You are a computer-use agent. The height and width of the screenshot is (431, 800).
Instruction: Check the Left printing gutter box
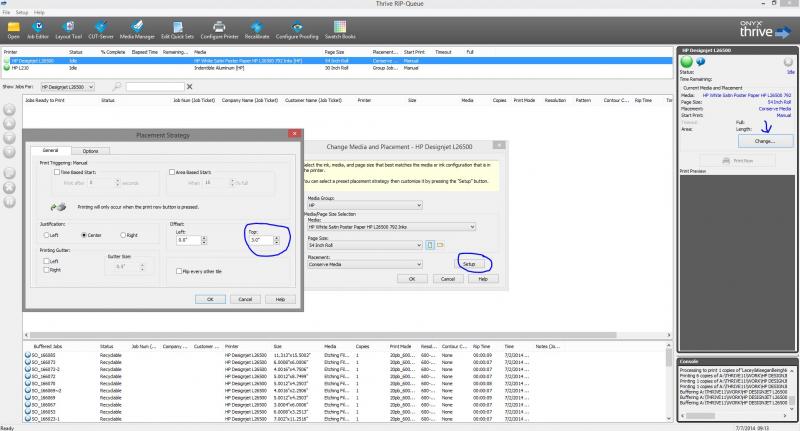click(46, 261)
